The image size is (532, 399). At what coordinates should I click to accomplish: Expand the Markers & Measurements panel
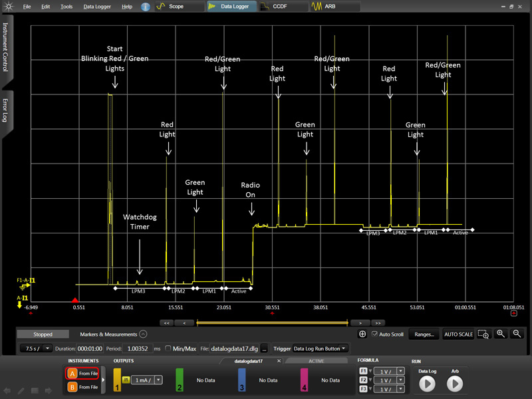tap(143, 334)
